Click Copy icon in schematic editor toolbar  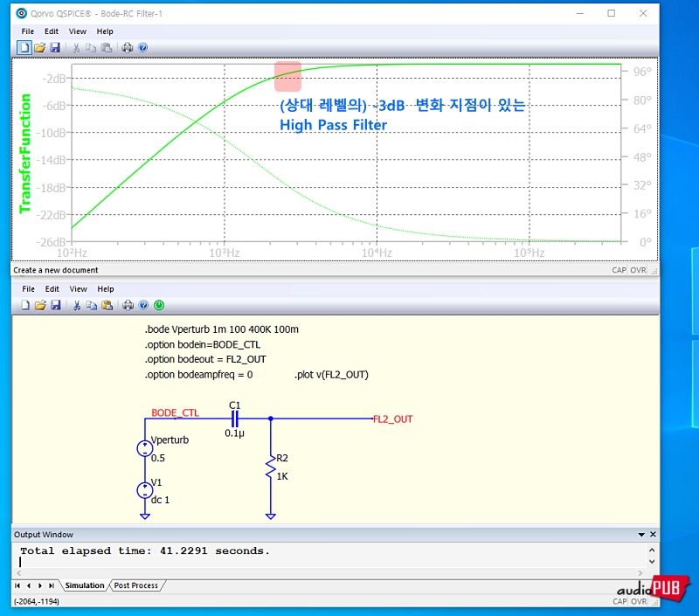pos(92,305)
